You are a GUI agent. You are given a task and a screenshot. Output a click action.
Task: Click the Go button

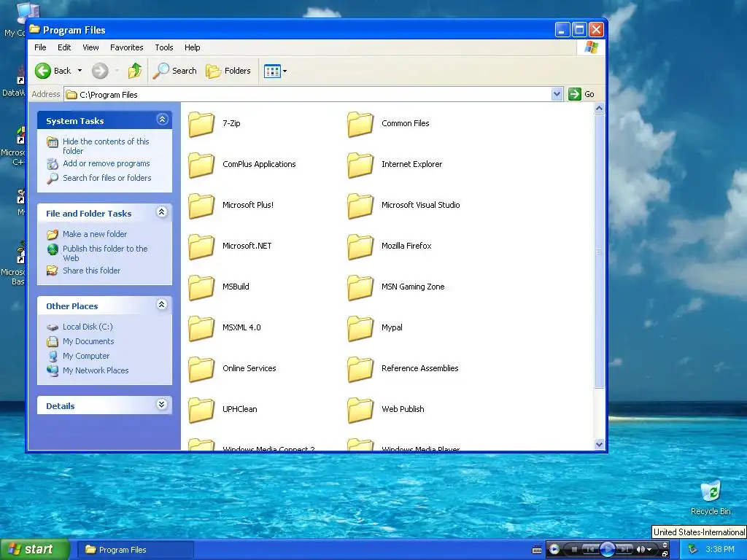tap(581, 94)
